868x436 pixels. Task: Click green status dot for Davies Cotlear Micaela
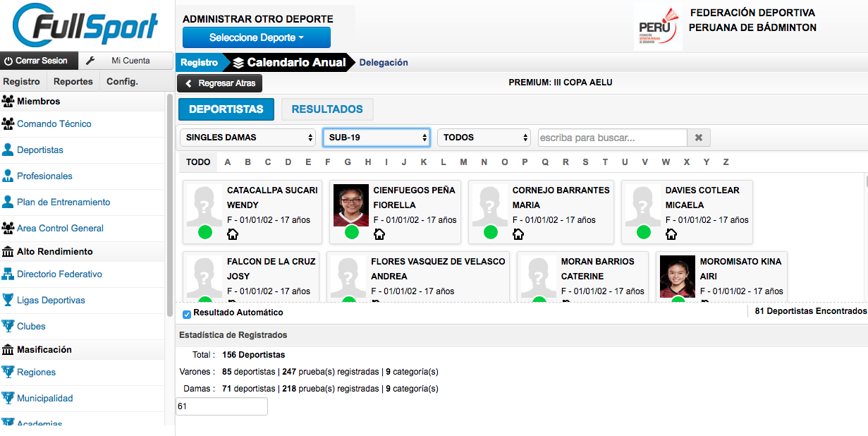(x=644, y=232)
